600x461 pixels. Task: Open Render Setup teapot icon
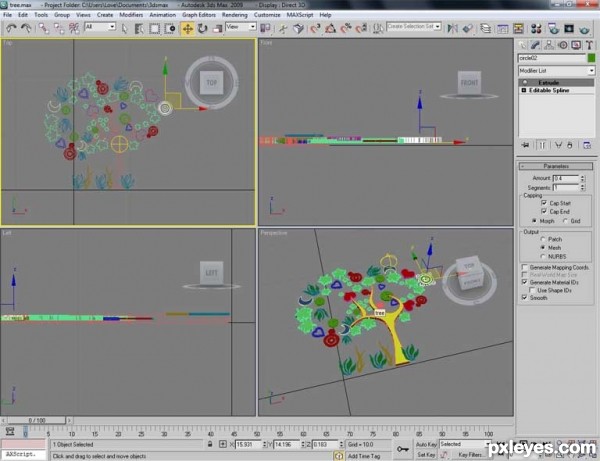[553, 28]
